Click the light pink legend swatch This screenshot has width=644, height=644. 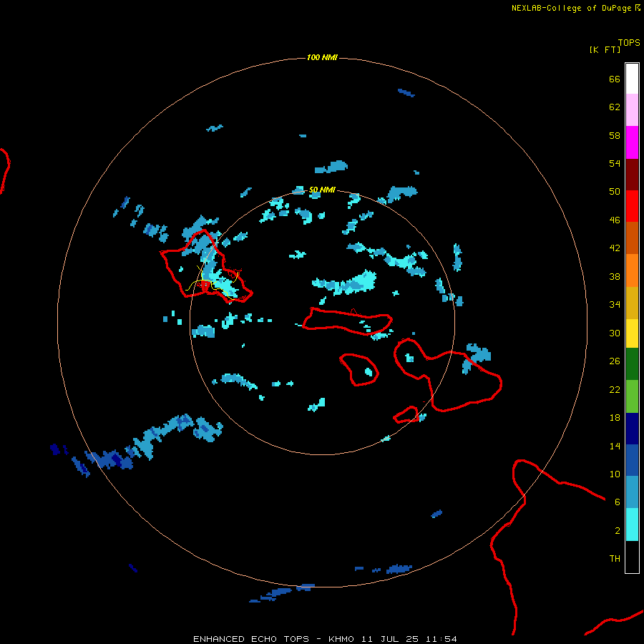[632, 110]
